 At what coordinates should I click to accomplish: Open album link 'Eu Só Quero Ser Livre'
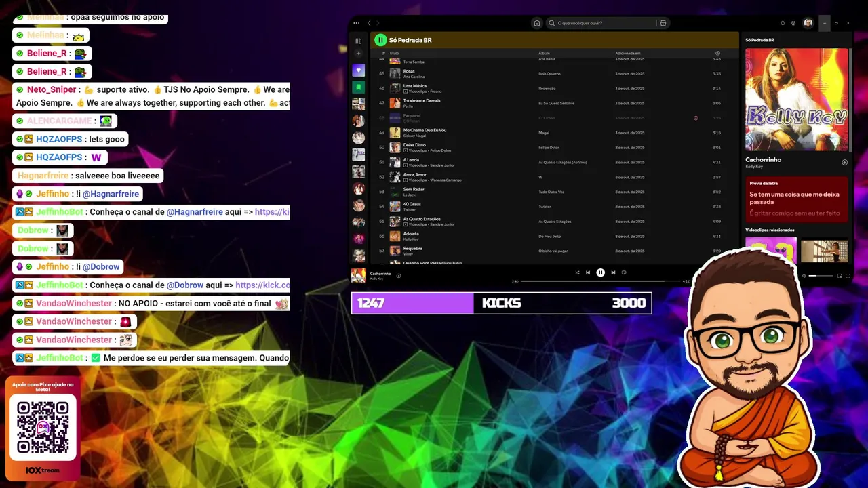pos(557,103)
